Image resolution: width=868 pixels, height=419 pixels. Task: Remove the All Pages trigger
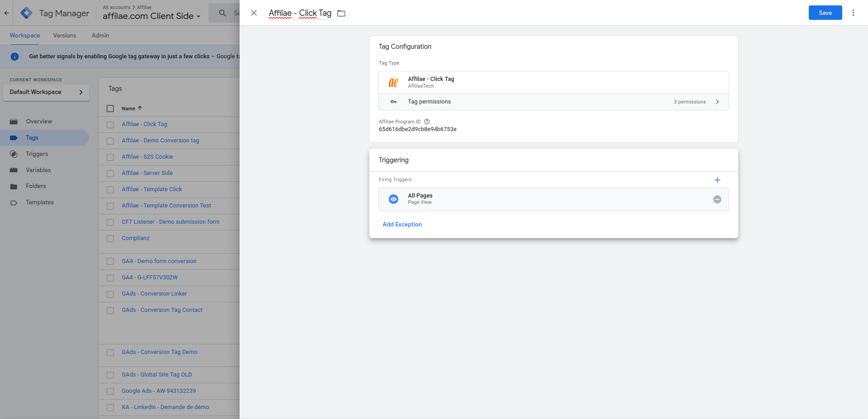(717, 199)
